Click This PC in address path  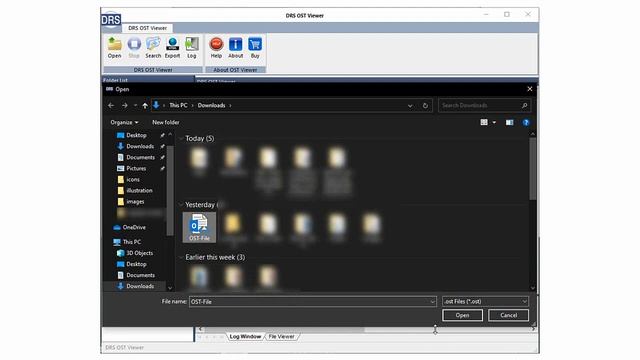[x=178, y=105]
